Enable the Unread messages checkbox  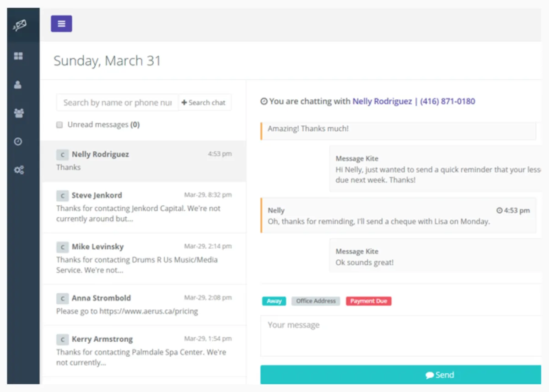59,125
